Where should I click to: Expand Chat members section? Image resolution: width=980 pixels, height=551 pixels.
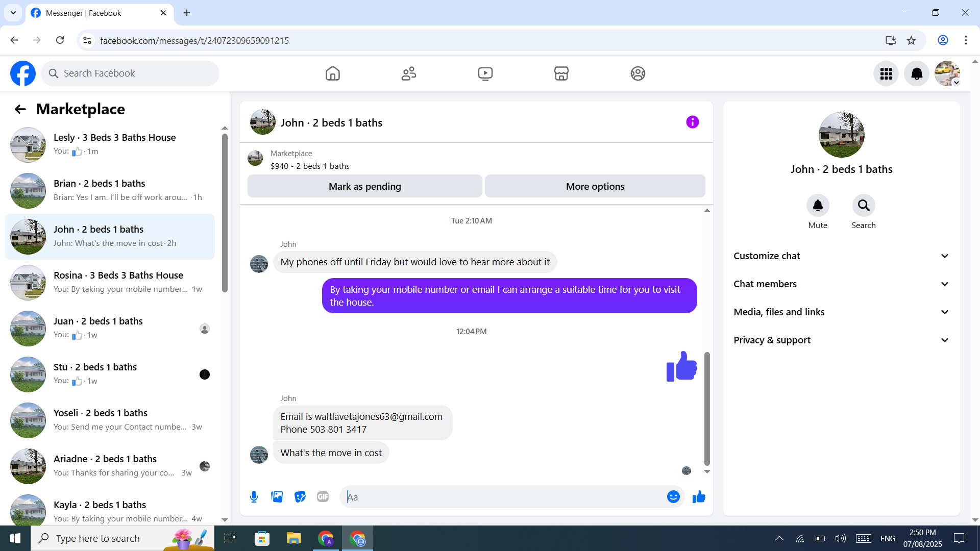point(841,284)
